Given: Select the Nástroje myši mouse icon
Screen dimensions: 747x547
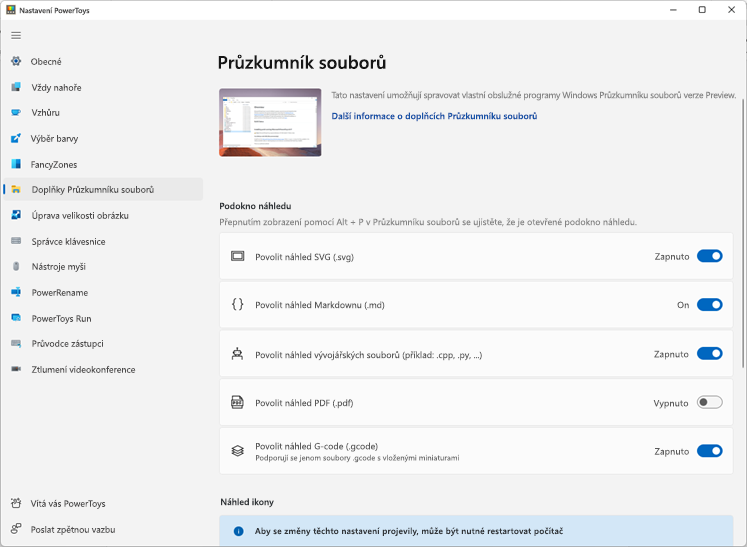Looking at the screenshot, I should (x=16, y=266).
